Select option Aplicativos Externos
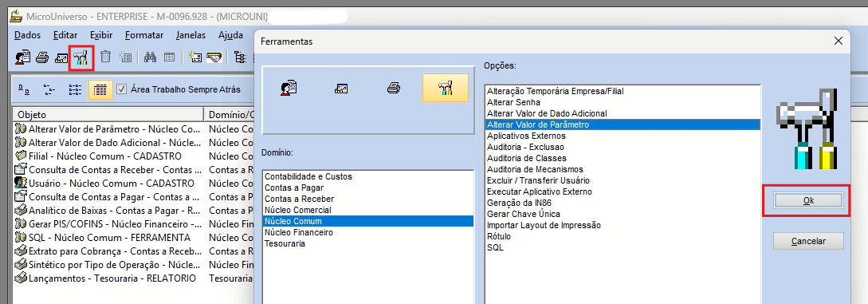 [623, 136]
